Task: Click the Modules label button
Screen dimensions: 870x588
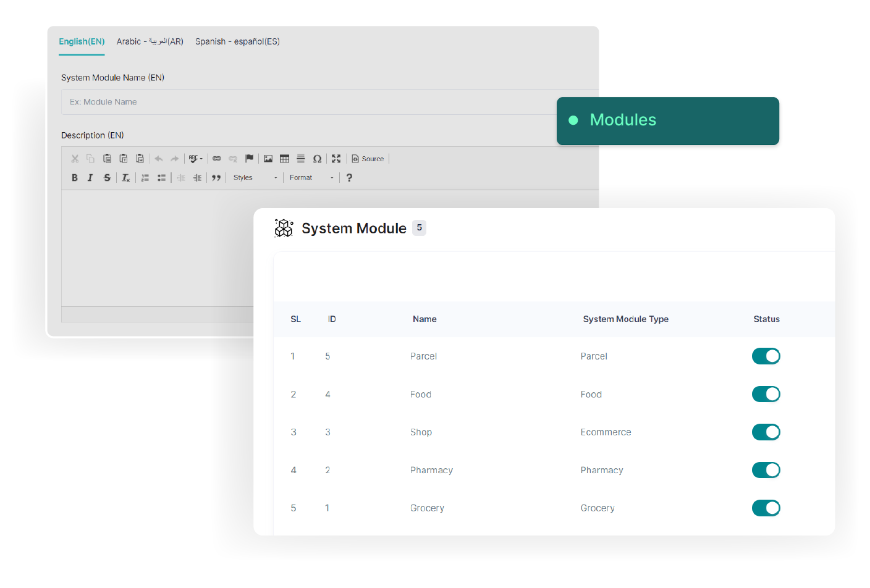Action: click(x=667, y=120)
